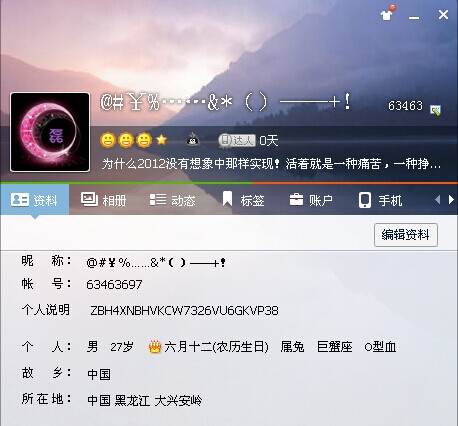The height and width of the screenshot is (426, 458).
Task: Click the edit signature pencil icon
Action: (x=435, y=110)
